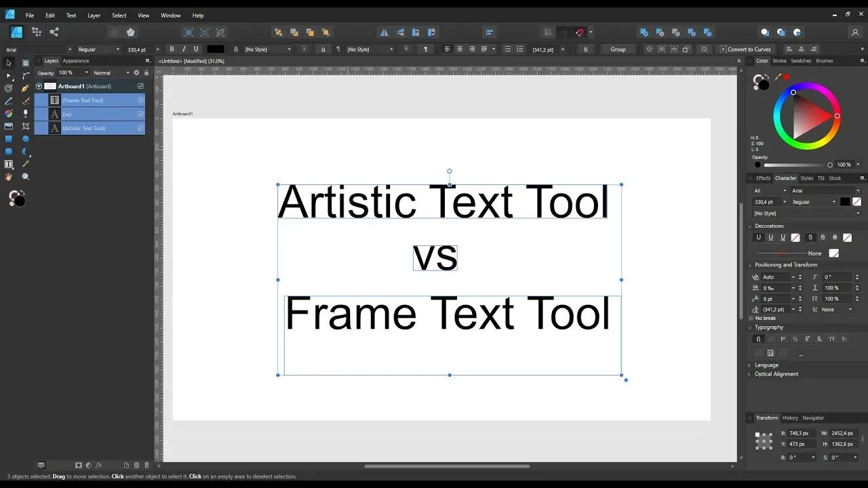Open the Layer menu

click(94, 15)
